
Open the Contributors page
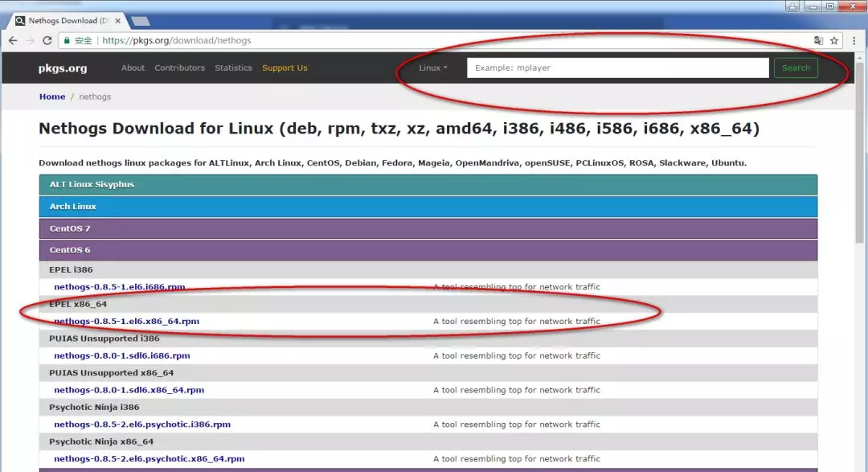point(179,68)
